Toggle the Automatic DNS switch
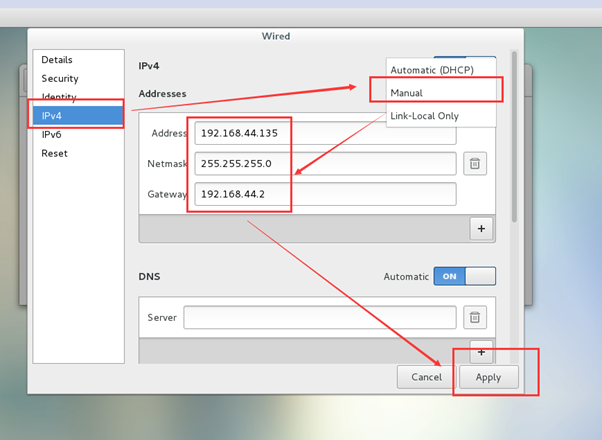Image resolution: width=602 pixels, height=440 pixels. [x=465, y=276]
